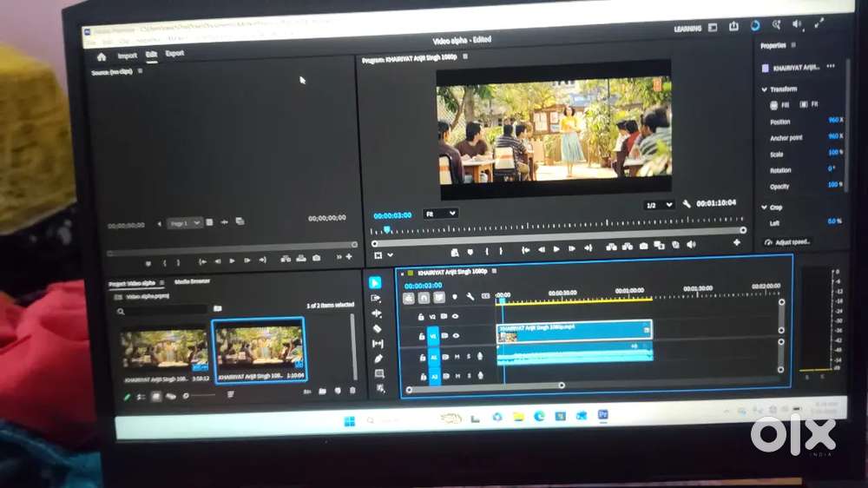868x488 pixels.
Task: Click the caption track options icon in timeline
Action: 485,296
